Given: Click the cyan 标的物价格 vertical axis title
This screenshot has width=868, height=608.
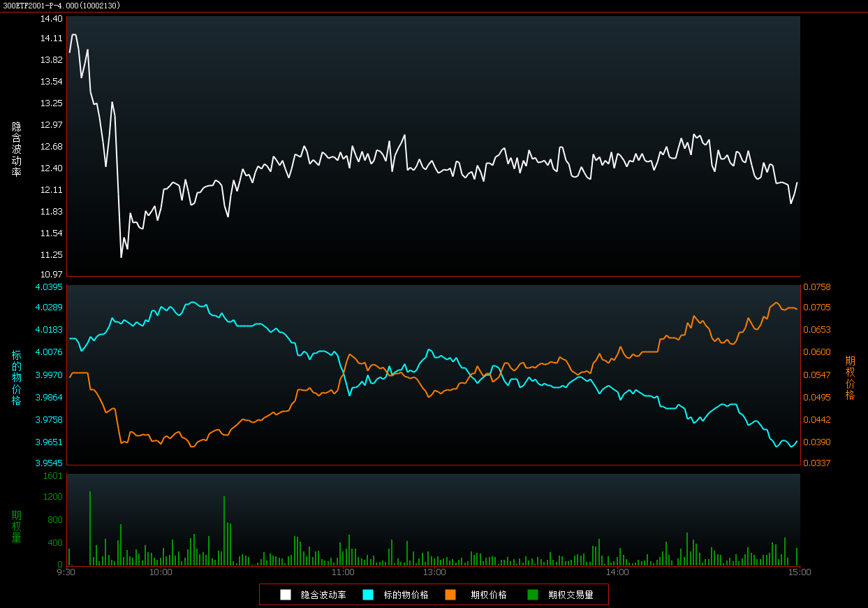Looking at the screenshot, I should coord(17,378).
